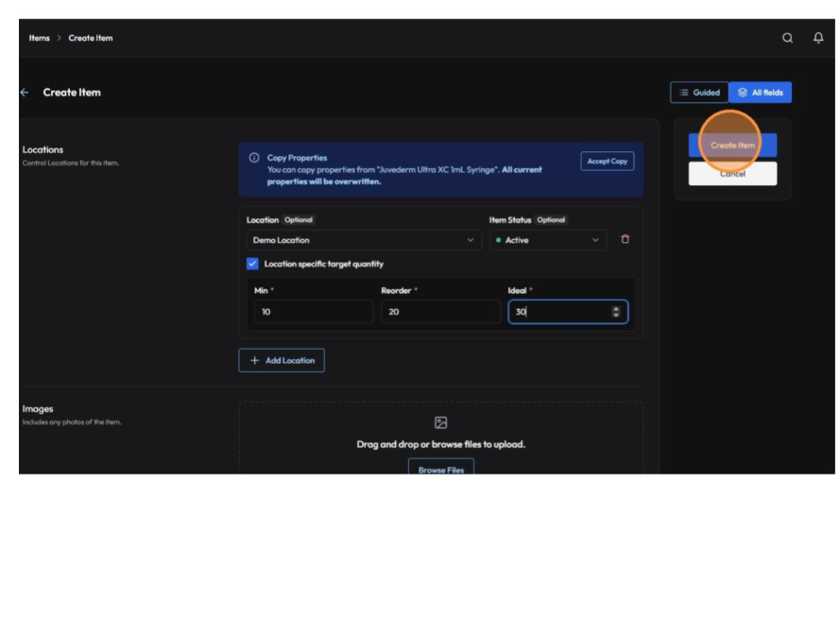840x619 pixels.
Task: Go back using the arrow beside Create Item
Action: coord(25,93)
